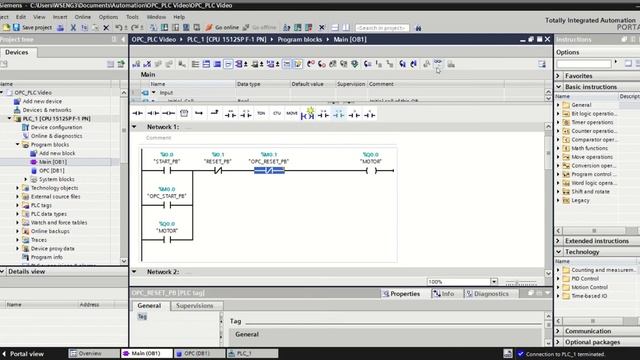The image size is (640, 360).
Task: Click the delete network icon
Action: point(147,64)
